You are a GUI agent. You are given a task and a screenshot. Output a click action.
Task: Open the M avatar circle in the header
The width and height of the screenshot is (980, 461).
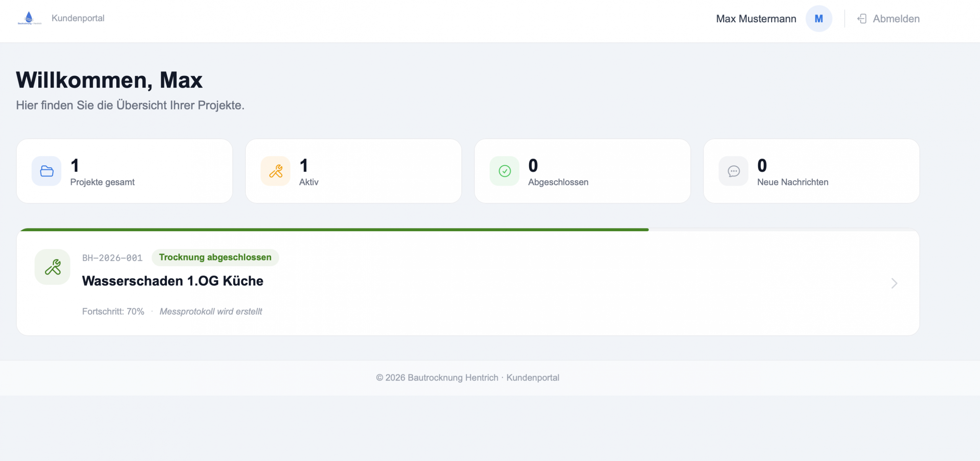(819, 18)
